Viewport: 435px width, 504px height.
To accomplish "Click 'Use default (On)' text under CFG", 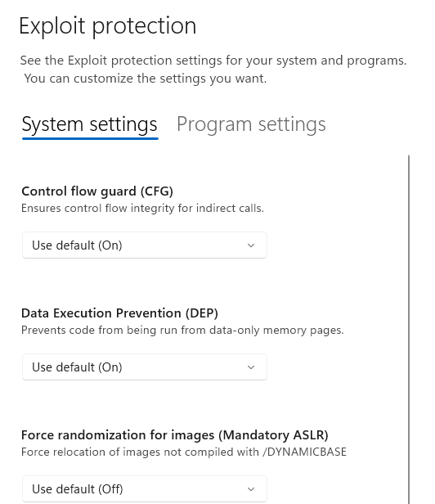I will pyautogui.click(x=77, y=245).
